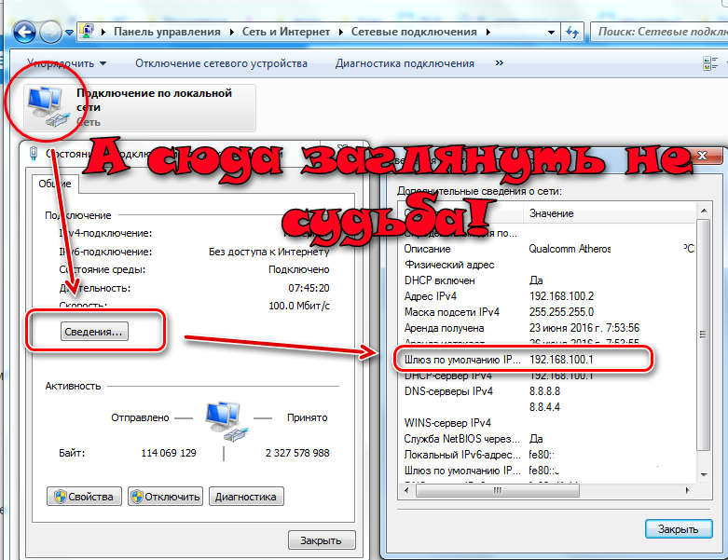This screenshot has height=560, width=728.
Task: Click the Свойства button with shield
Action: (85, 497)
